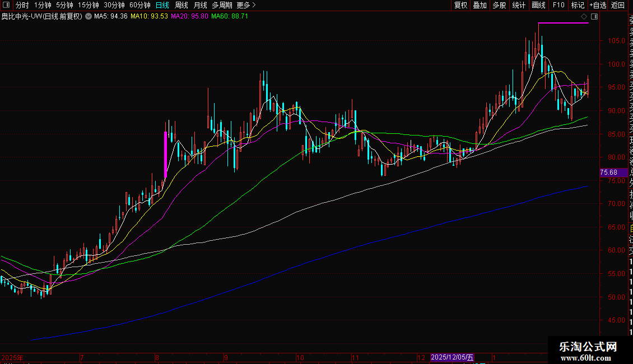Click the MA20 magenta indicator label
Viewport: 633px width, 364px height.
189,17
